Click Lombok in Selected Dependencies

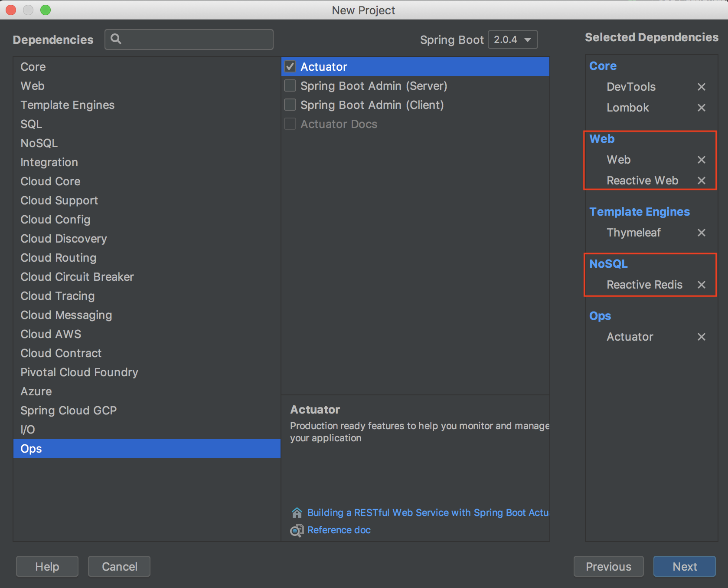click(628, 108)
